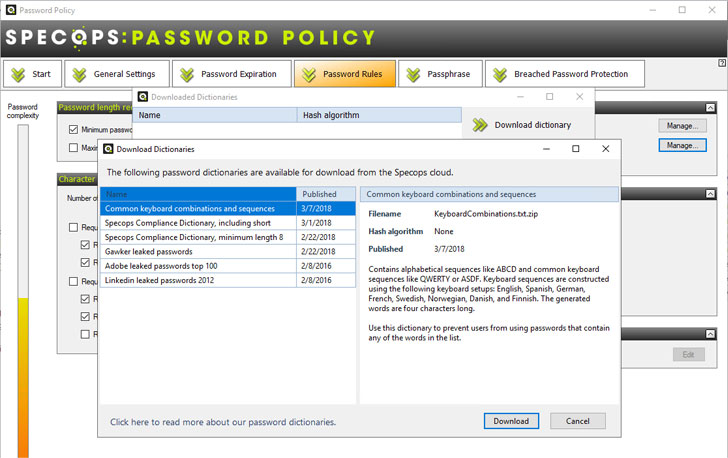This screenshot has width=728, height=458.
Task: Select Gawker leaked passwords dictionary
Action: click(228, 252)
